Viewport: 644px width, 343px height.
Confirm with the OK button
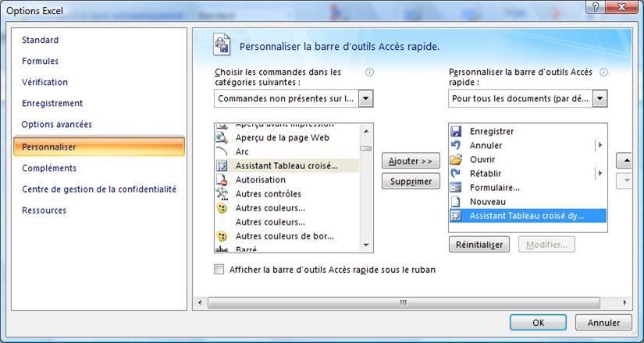(x=538, y=323)
